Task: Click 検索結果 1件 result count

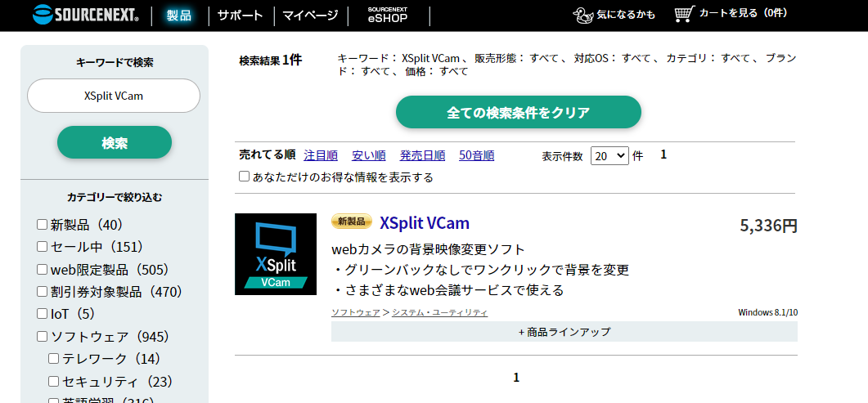Action: (271, 60)
